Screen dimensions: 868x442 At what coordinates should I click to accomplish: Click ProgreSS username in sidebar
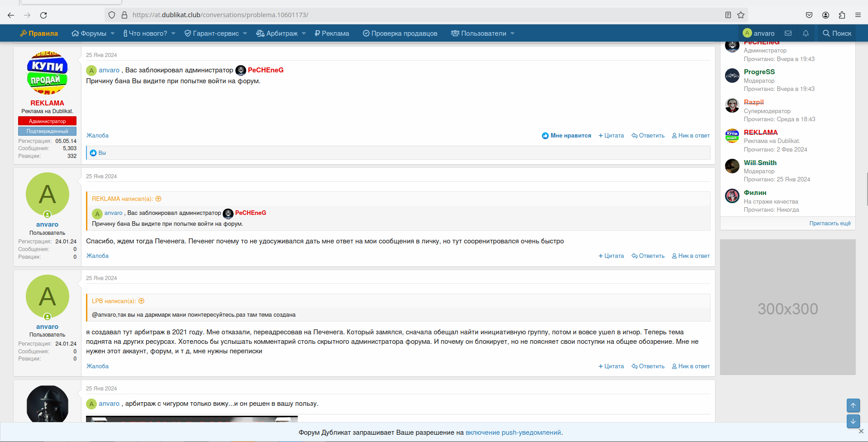pyautogui.click(x=759, y=72)
